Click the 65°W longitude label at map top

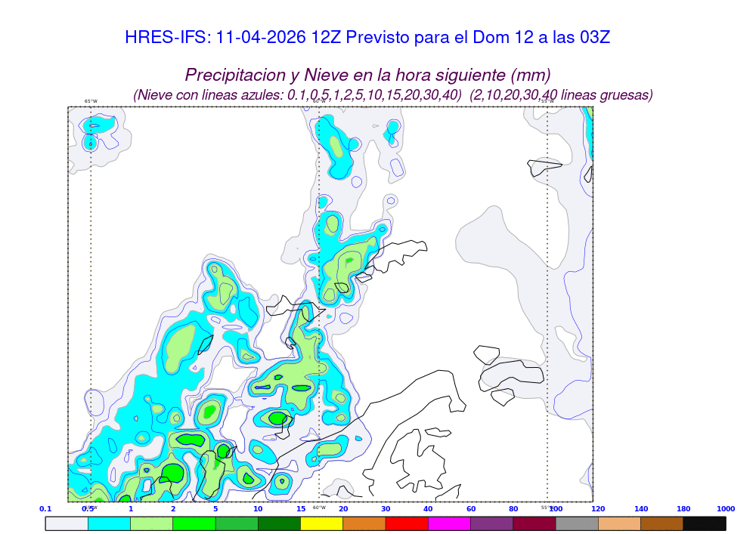click(91, 101)
